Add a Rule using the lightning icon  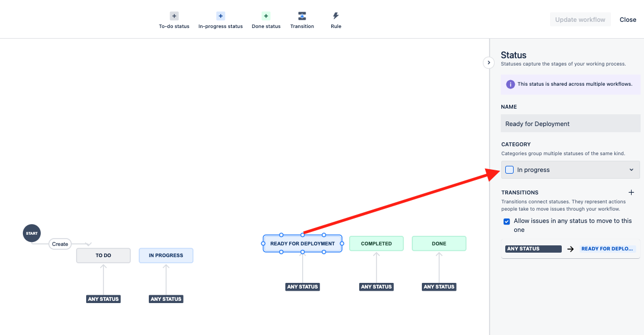336,16
